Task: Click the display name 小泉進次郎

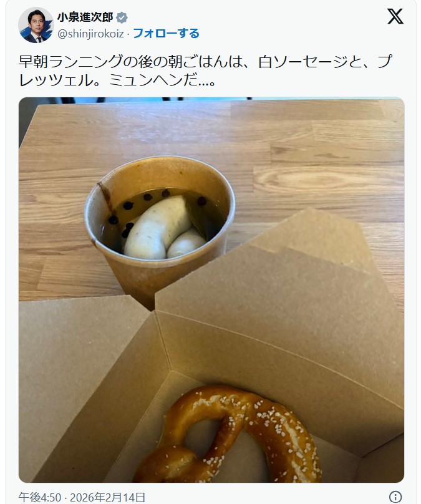Action: (85, 17)
